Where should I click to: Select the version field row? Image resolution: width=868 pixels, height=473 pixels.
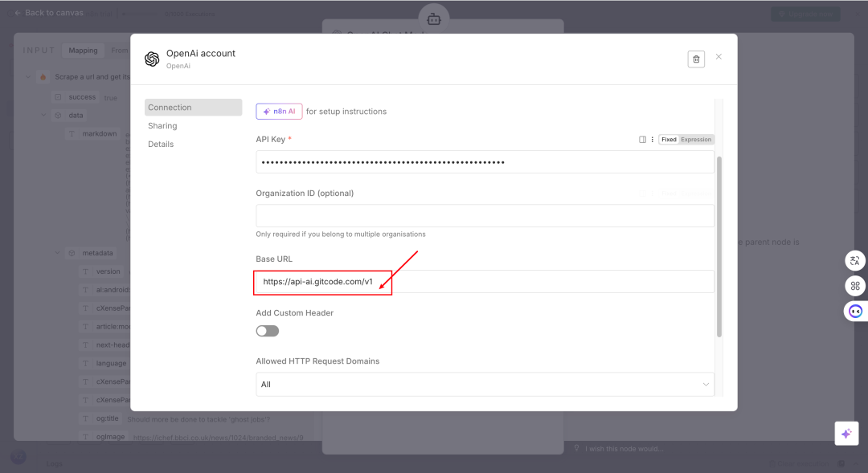point(102,271)
